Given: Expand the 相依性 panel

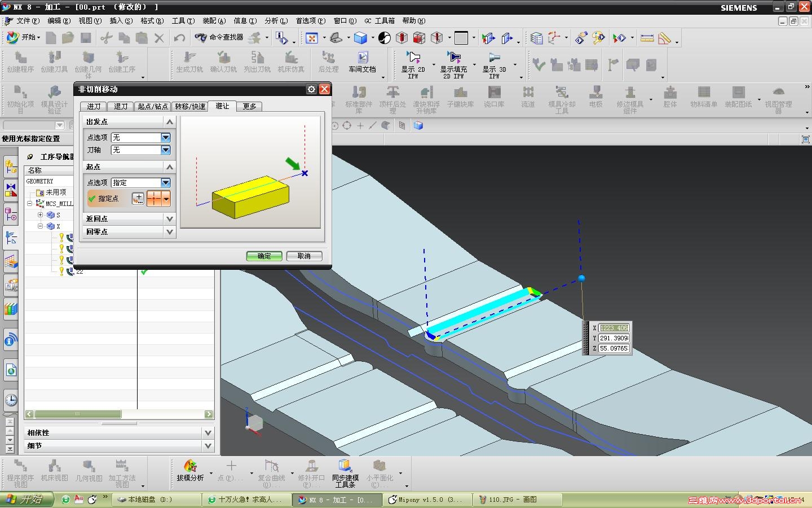Looking at the screenshot, I should 208,432.
